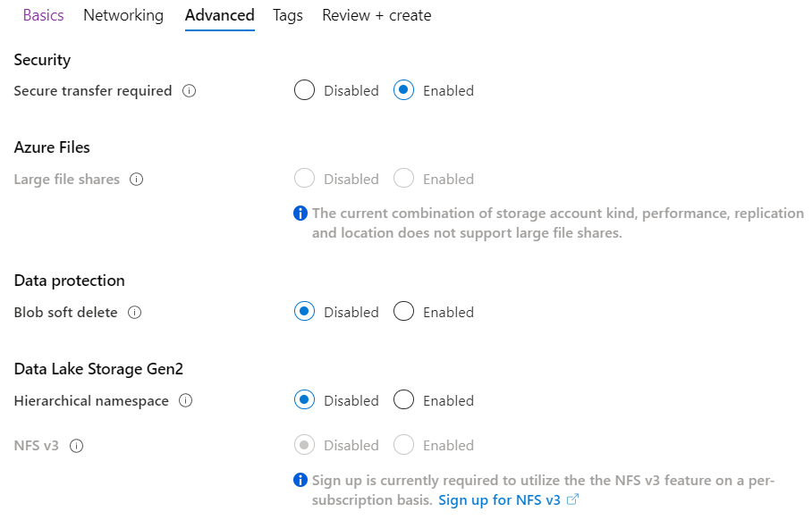Select the Advanced tab
This screenshot has height=520, width=812.
pyautogui.click(x=220, y=15)
